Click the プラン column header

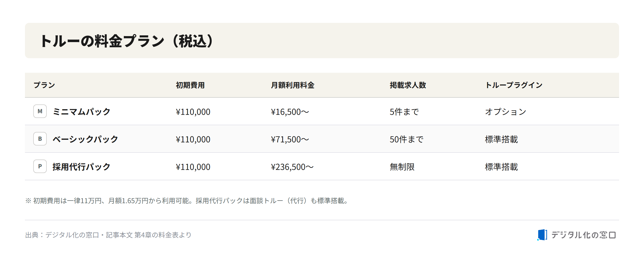point(44,85)
